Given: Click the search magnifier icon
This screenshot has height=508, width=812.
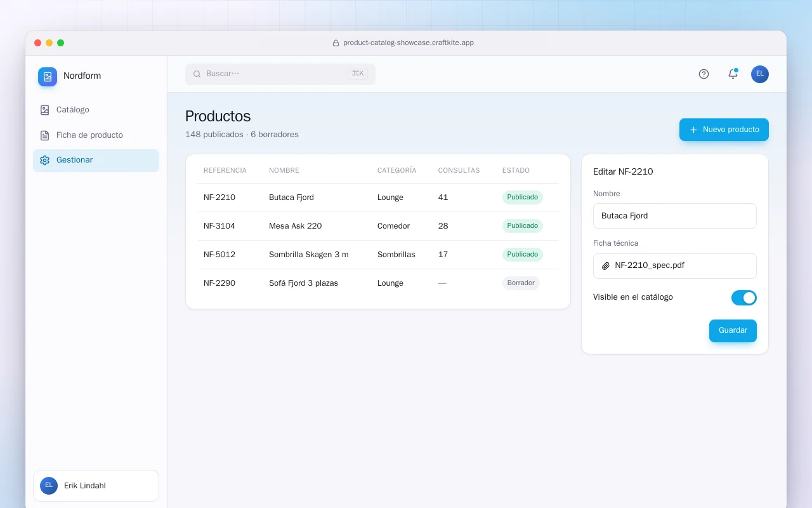Looking at the screenshot, I should 197,74.
